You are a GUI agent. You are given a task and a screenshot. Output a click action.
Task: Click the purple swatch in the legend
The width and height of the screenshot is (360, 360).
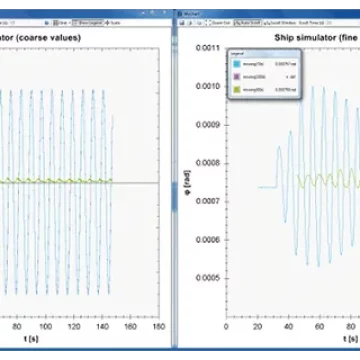[x=237, y=77]
